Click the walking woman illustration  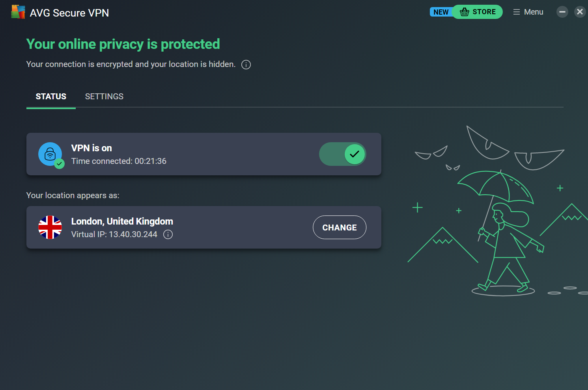505,236
